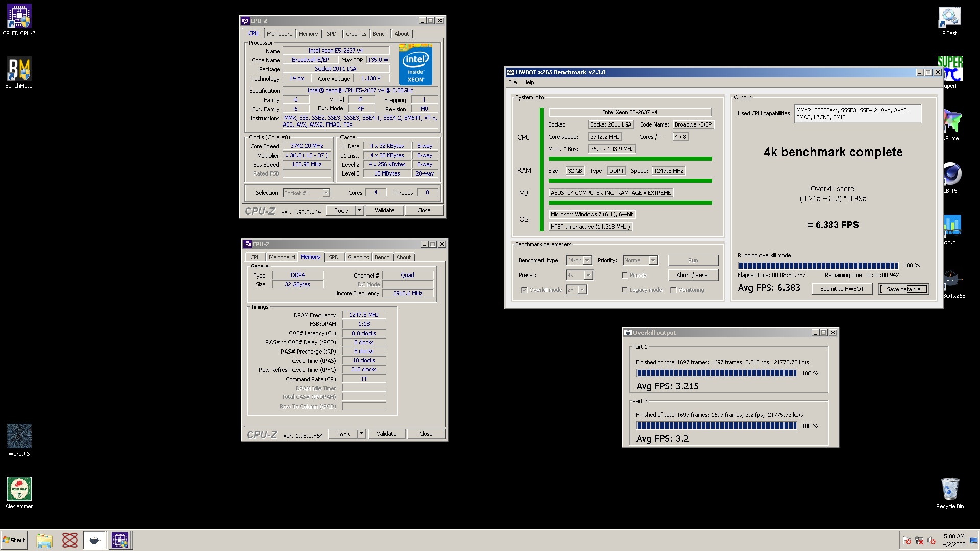
Task: Switch to Mainboard tab in CPU-Z CPU window
Action: 280,34
